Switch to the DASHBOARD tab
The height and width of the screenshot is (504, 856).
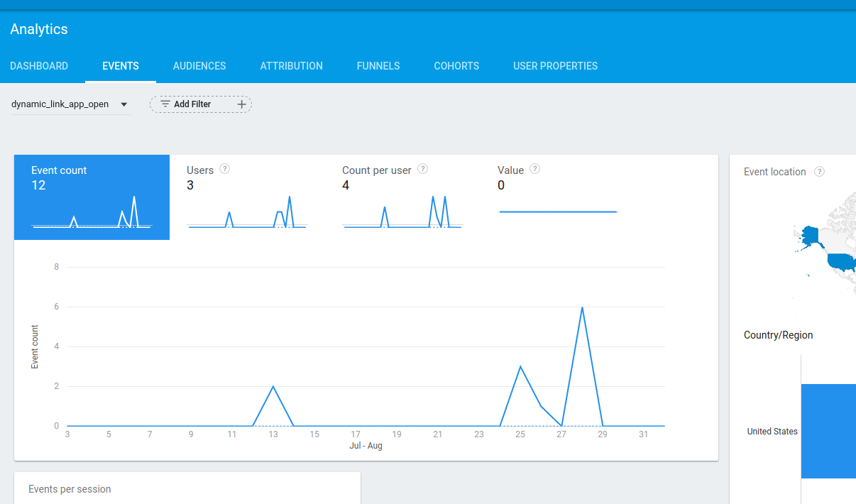point(39,65)
